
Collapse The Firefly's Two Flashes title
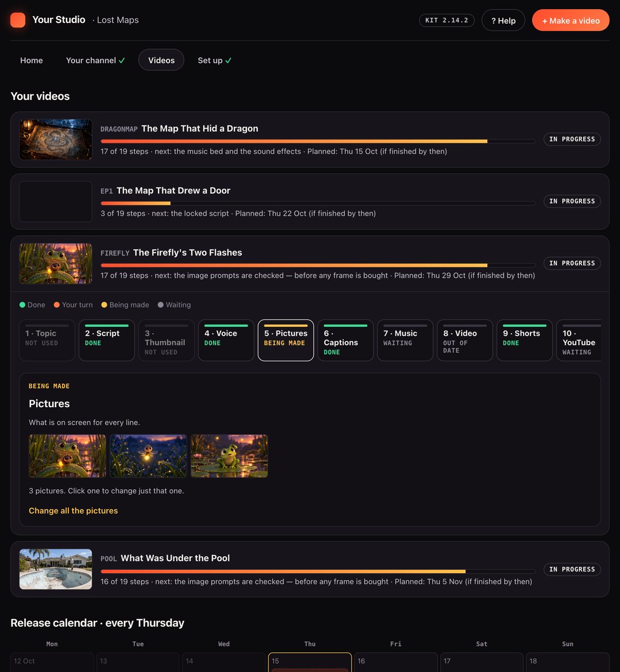(188, 253)
